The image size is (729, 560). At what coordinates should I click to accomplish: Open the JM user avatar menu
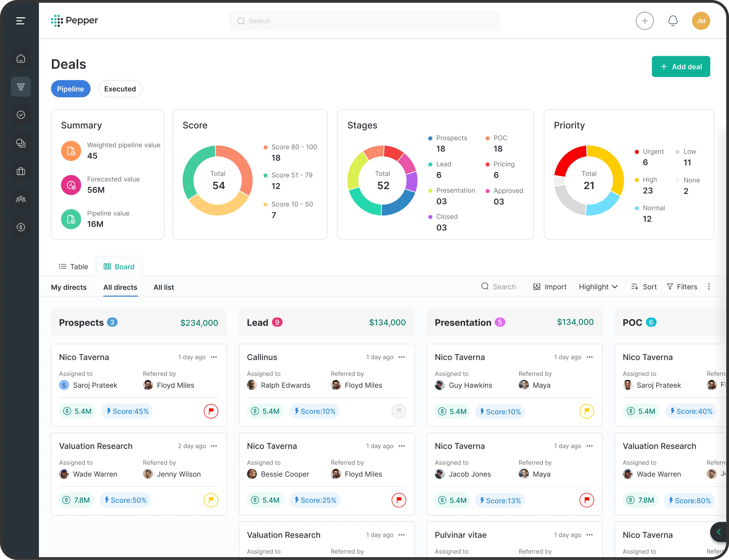[701, 21]
